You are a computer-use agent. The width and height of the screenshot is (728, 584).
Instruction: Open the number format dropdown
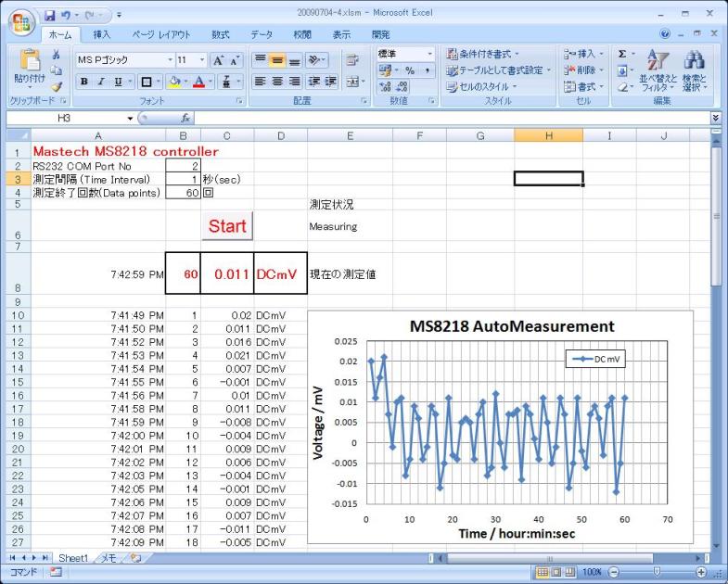tap(430, 55)
